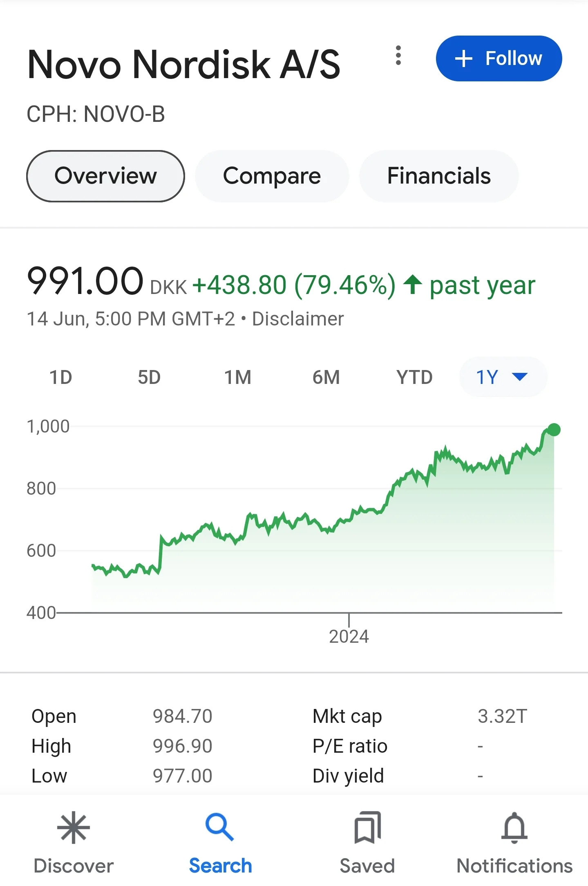Select the YTD time range

click(x=414, y=377)
